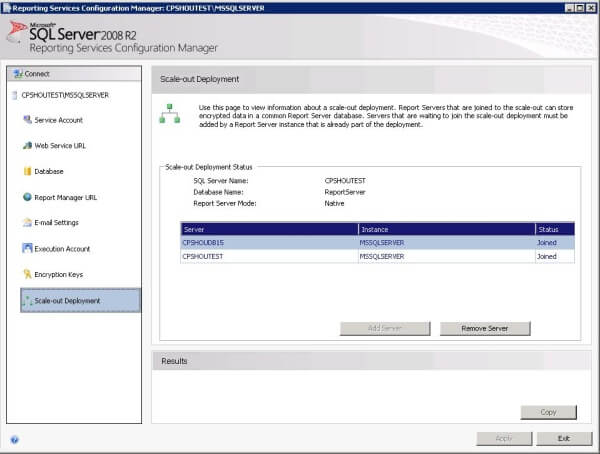Click the help question mark icon
This screenshot has height=454, width=600.
coord(14,439)
